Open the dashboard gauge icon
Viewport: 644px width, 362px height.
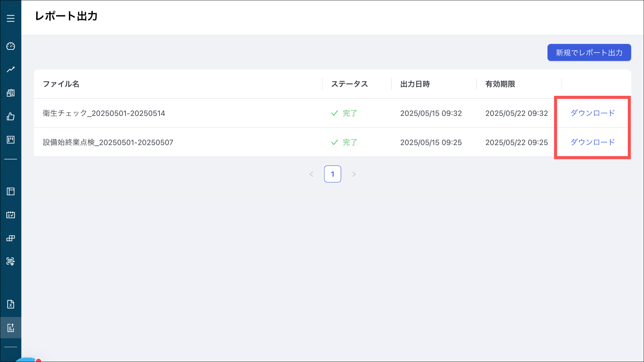point(11,46)
